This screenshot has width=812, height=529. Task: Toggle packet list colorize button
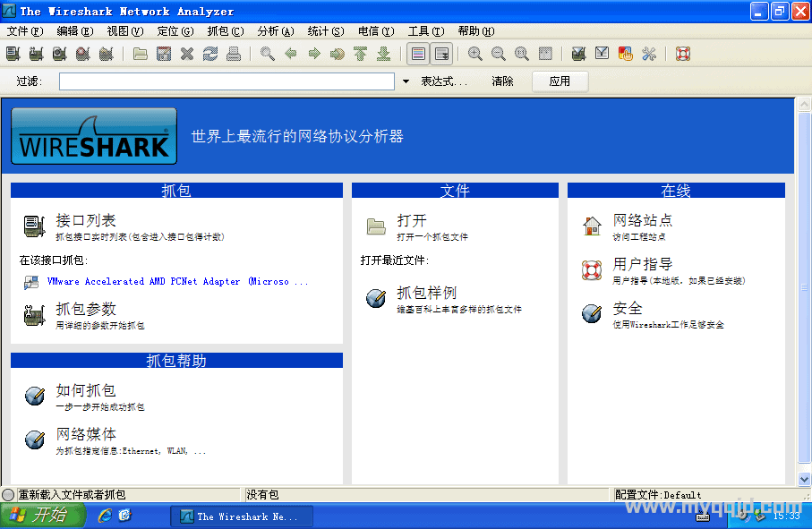point(418,54)
